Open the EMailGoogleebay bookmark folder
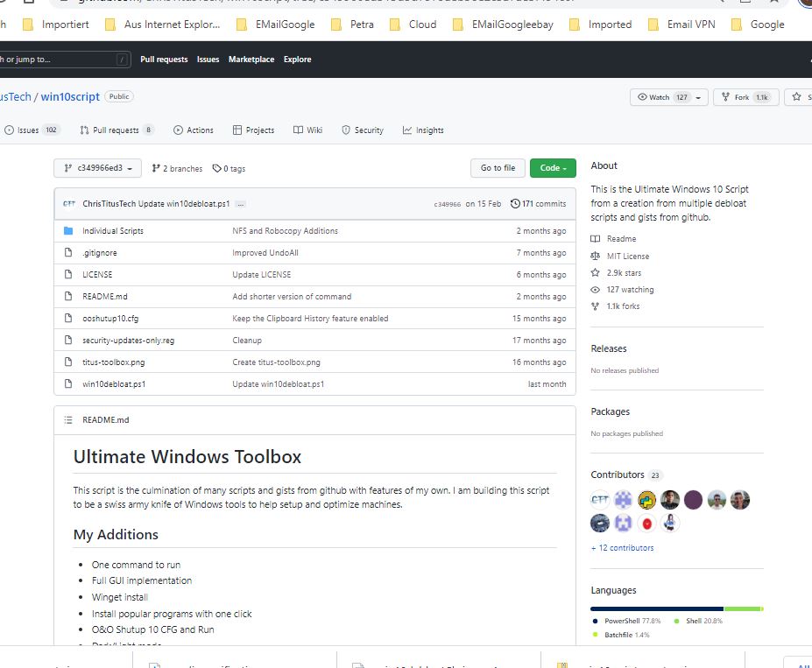The image size is (812, 668). click(502, 25)
